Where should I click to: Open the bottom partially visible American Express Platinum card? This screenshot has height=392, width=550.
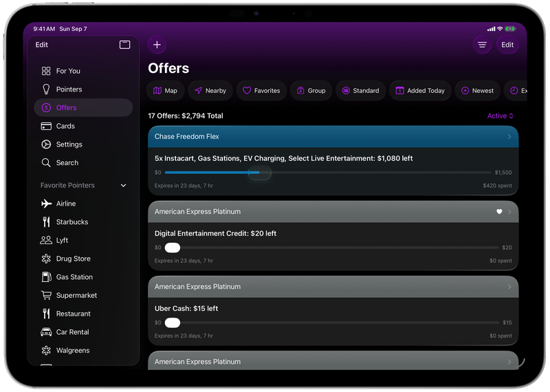pyautogui.click(x=333, y=361)
